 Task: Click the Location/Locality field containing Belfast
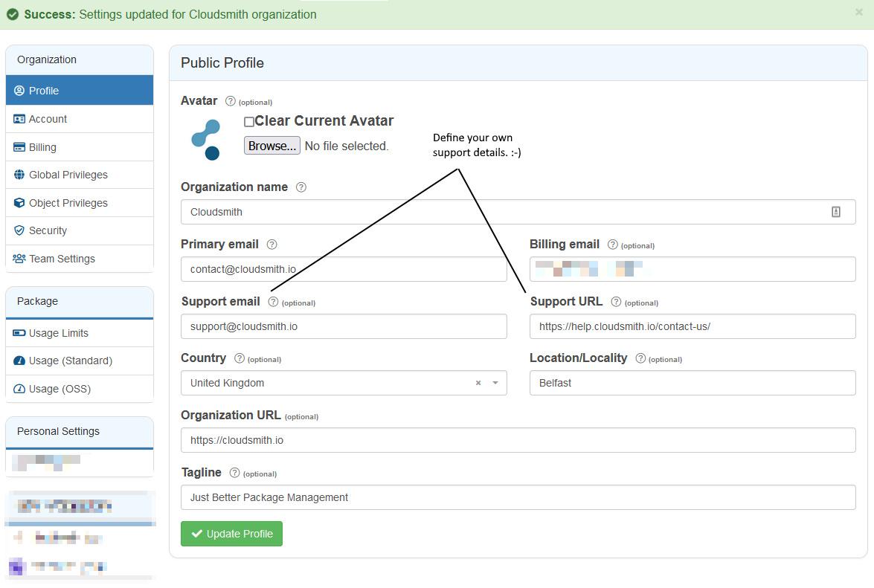click(x=693, y=383)
